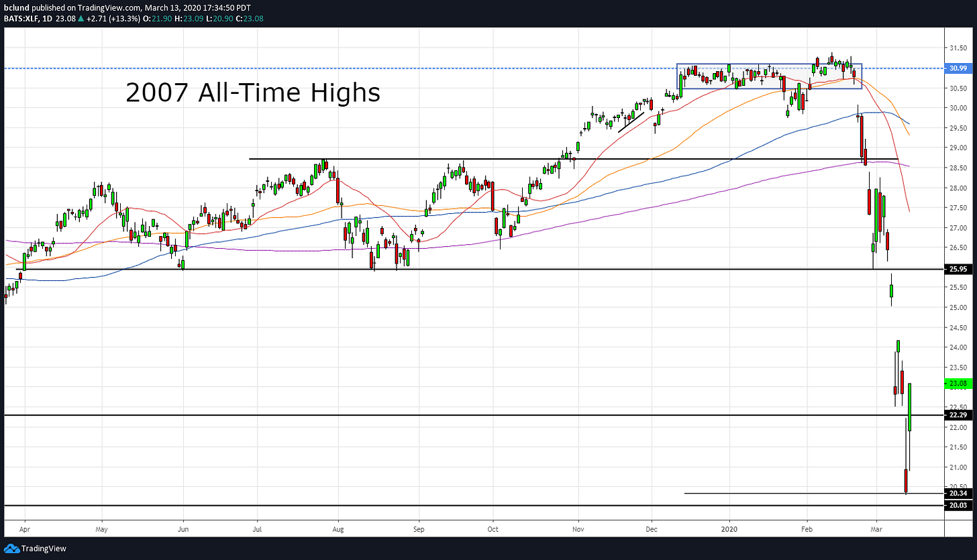Click the 22.00 price axis tick
The height and width of the screenshot is (560, 977).
tap(958, 427)
